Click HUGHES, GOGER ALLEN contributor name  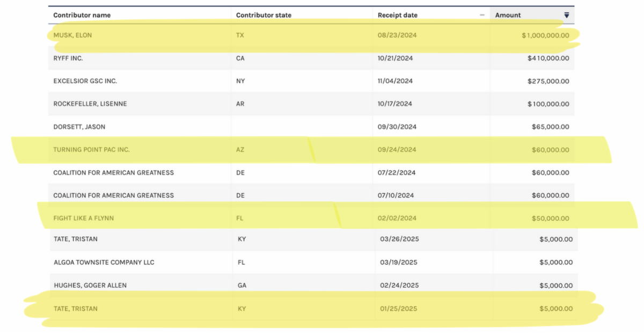click(90, 285)
